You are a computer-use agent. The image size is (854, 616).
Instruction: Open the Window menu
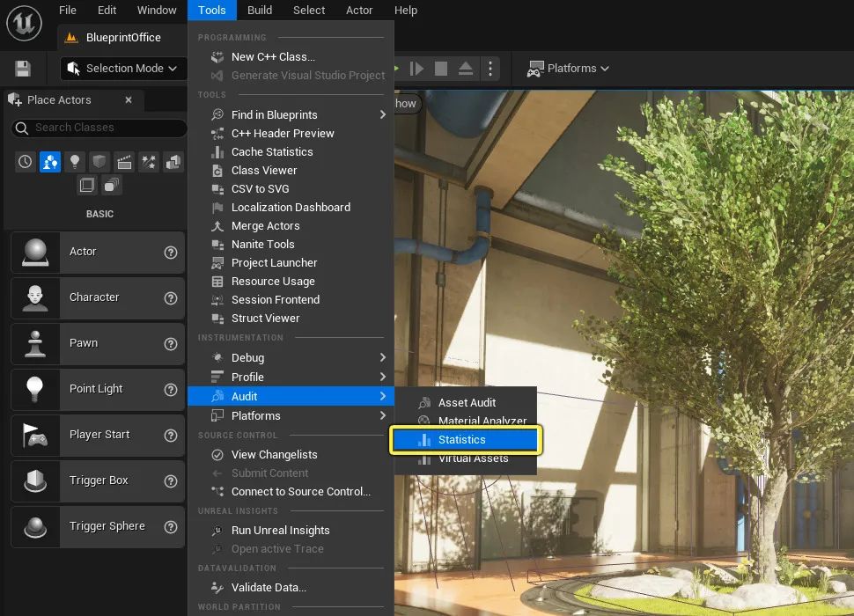click(x=157, y=11)
